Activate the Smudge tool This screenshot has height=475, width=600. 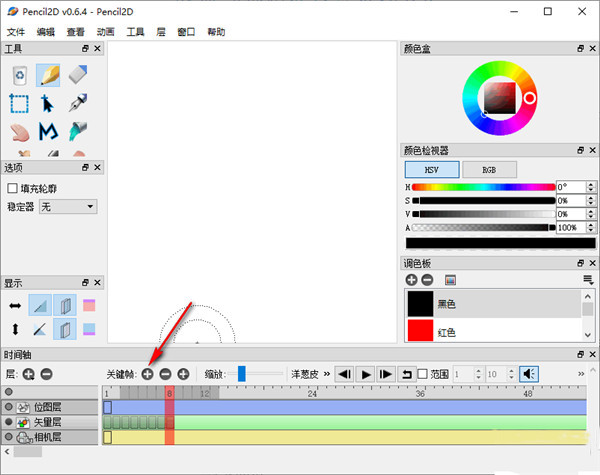[x=19, y=131]
